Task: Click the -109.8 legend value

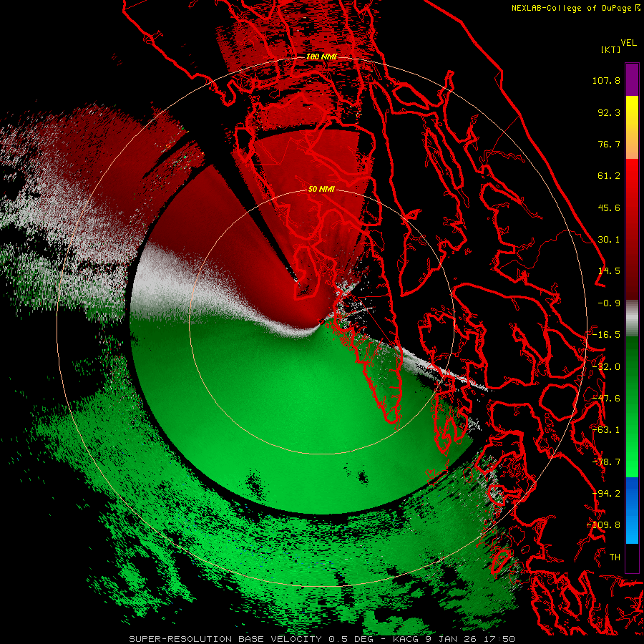Action: (603, 525)
